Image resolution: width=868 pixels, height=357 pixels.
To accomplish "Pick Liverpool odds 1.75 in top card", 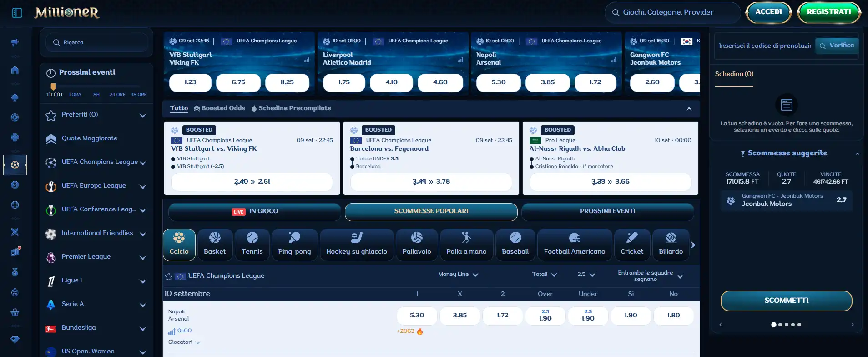I will pos(344,82).
